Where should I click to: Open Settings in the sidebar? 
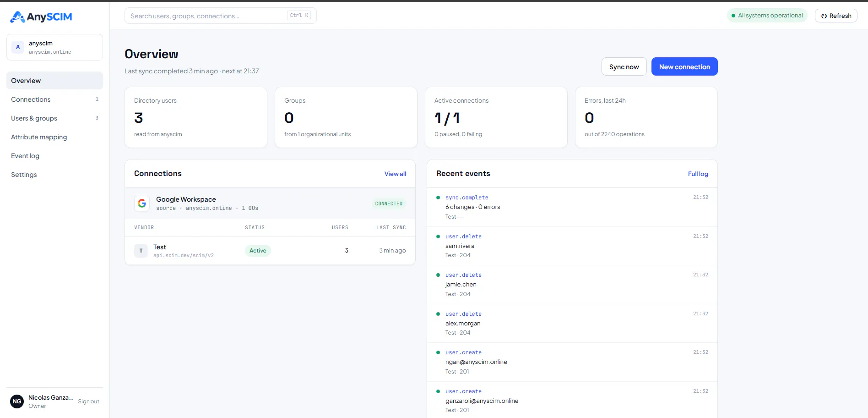click(x=54, y=175)
